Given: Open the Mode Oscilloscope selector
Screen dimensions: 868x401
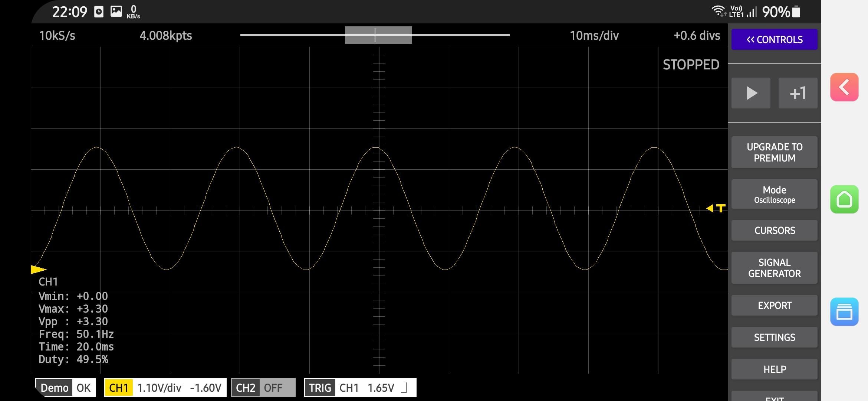Looking at the screenshot, I should pyautogui.click(x=774, y=194).
